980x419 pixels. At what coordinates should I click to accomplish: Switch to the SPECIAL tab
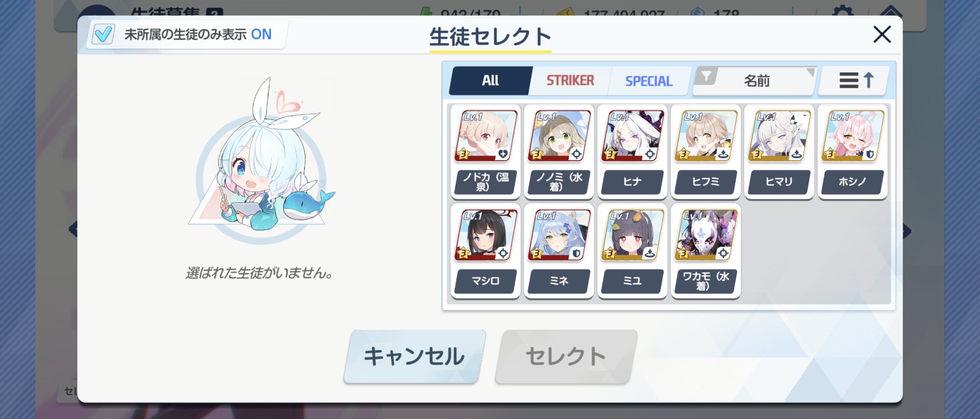(x=649, y=81)
